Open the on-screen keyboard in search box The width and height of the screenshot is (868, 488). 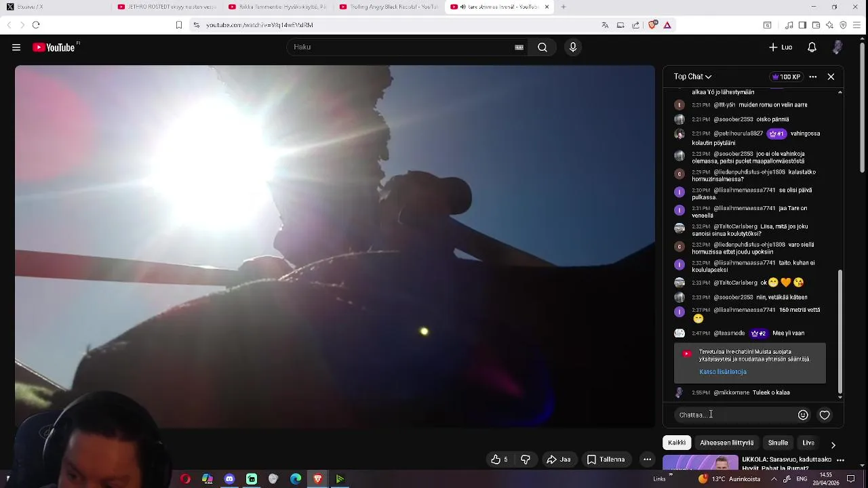519,47
